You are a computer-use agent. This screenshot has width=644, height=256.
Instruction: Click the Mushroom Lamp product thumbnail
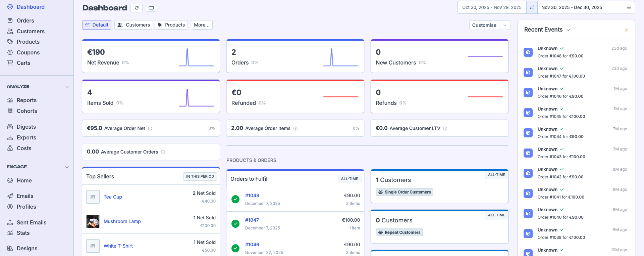(x=93, y=221)
